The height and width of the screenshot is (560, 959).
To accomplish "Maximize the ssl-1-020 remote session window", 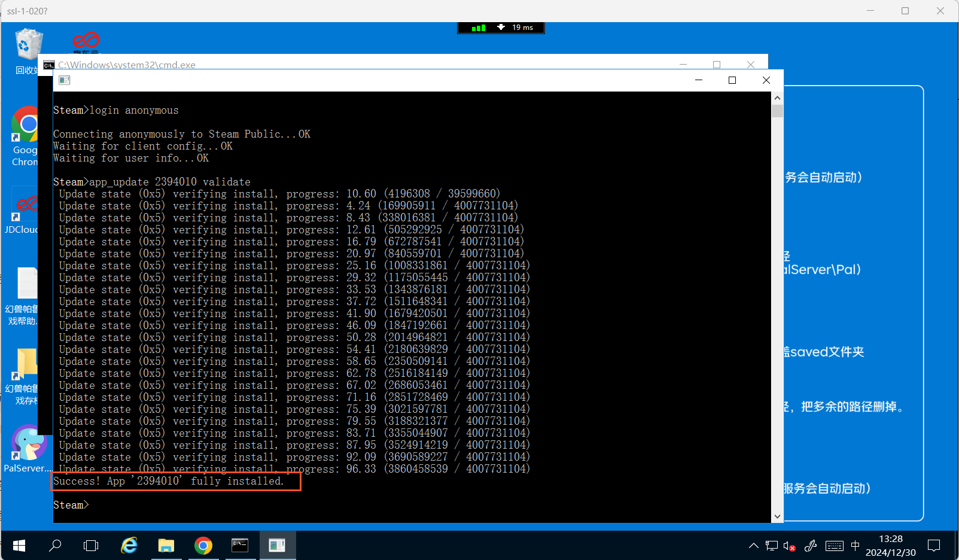I will coord(905,11).
